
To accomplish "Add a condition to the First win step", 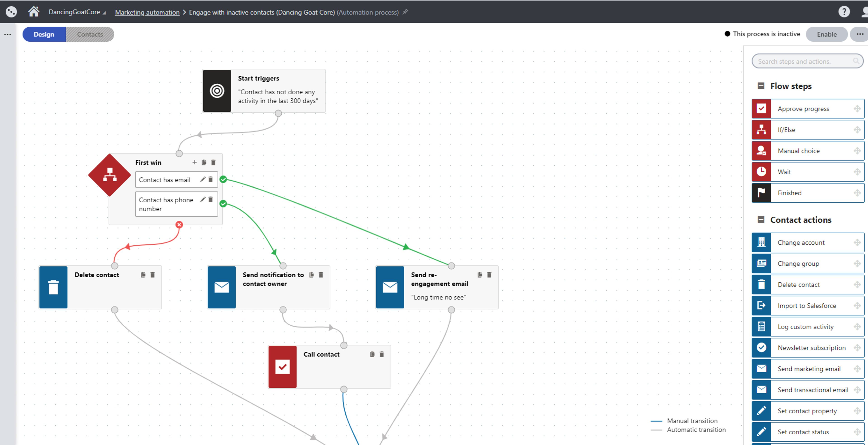I will click(194, 162).
